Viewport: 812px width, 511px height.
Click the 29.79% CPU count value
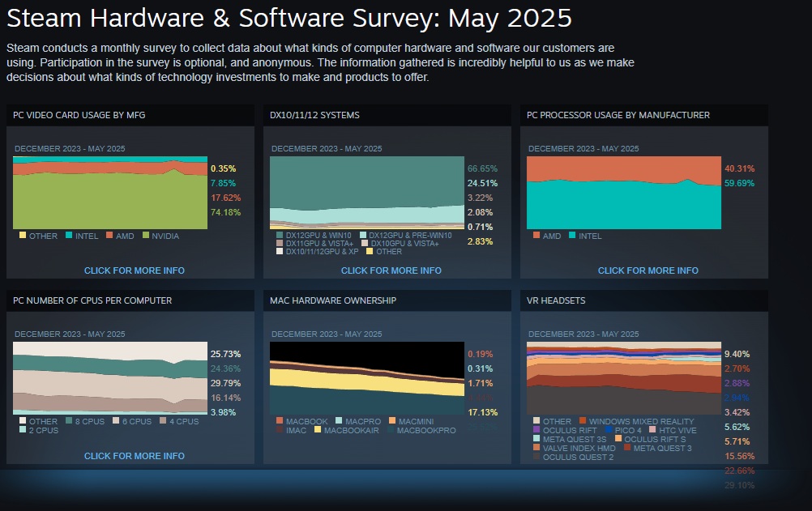click(225, 383)
